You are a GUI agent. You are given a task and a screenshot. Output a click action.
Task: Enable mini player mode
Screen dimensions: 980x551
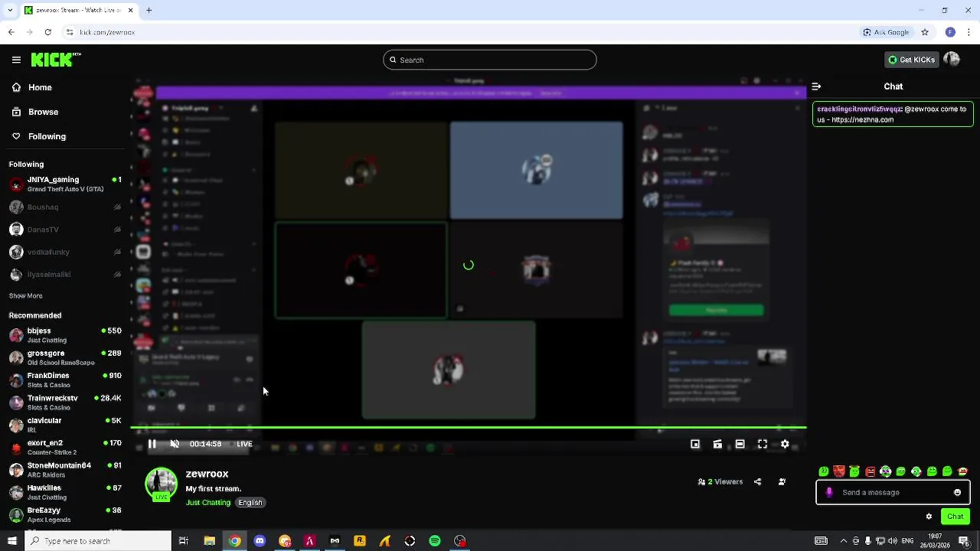tap(695, 444)
